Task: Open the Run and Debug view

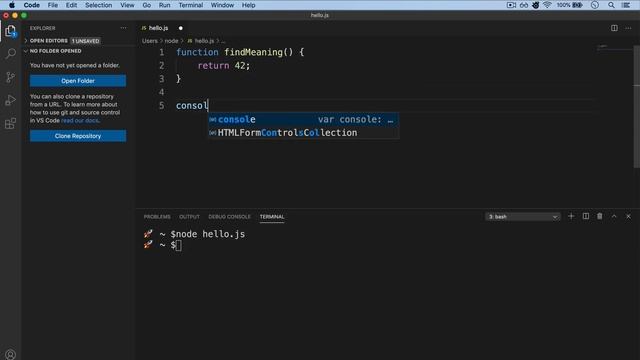Action: click(11, 100)
